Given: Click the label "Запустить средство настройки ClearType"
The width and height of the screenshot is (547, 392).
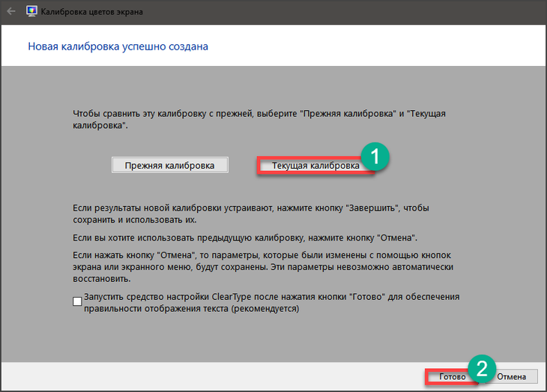Looking at the screenshot, I should pos(272,303).
